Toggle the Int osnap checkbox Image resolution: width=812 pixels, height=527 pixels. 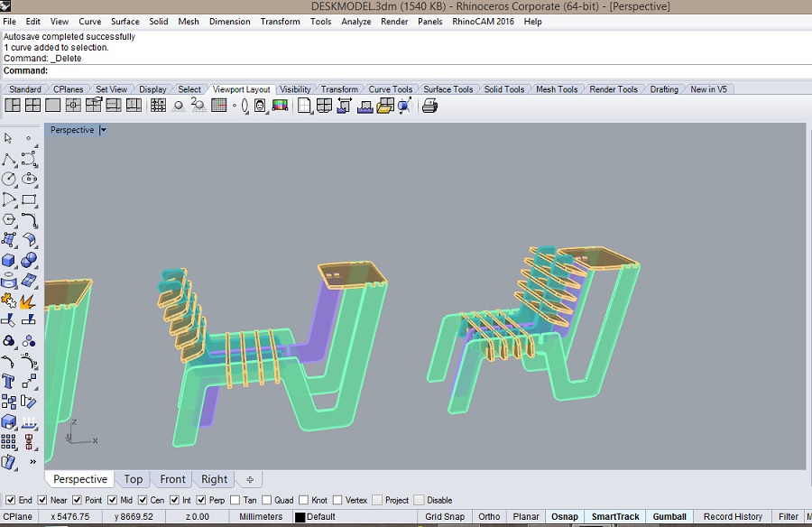point(174,500)
